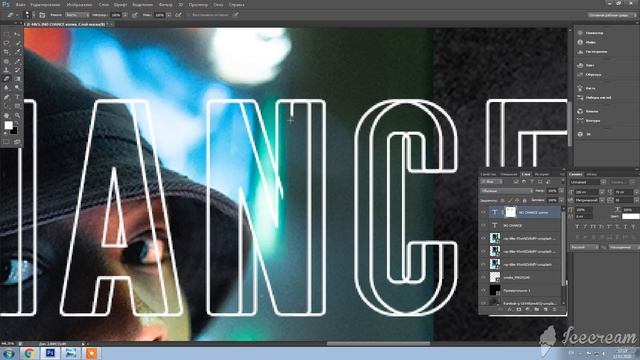Create a new layer icon
The image size is (640, 360).
click(545, 309)
